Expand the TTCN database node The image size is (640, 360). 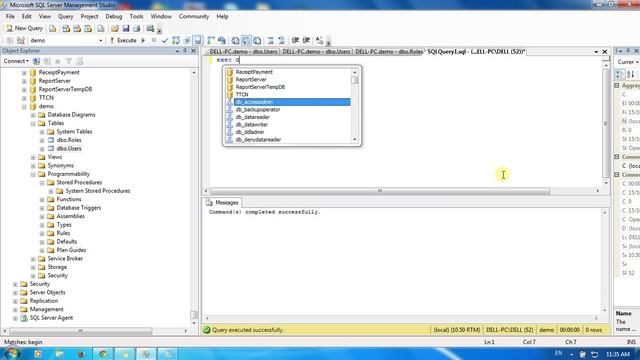point(24,98)
